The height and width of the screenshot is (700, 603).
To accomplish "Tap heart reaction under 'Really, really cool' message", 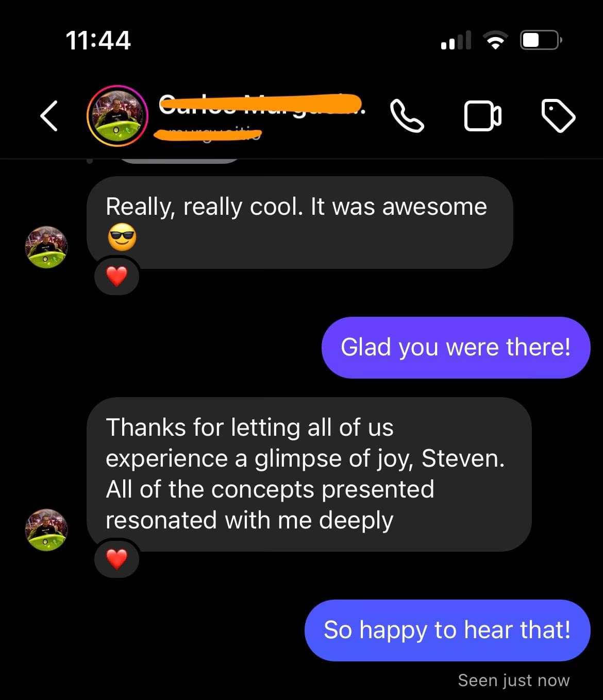I will [x=117, y=277].
